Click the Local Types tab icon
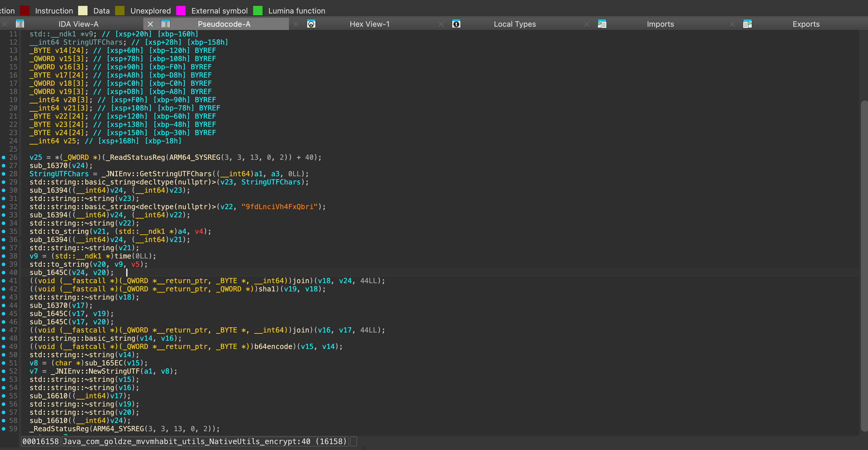The width and height of the screenshot is (868, 450). (x=456, y=24)
